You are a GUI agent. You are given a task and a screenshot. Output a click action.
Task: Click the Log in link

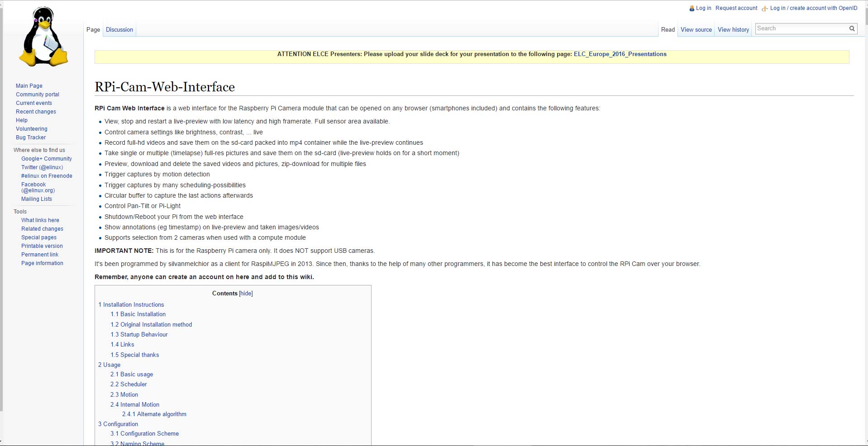point(703,8)
